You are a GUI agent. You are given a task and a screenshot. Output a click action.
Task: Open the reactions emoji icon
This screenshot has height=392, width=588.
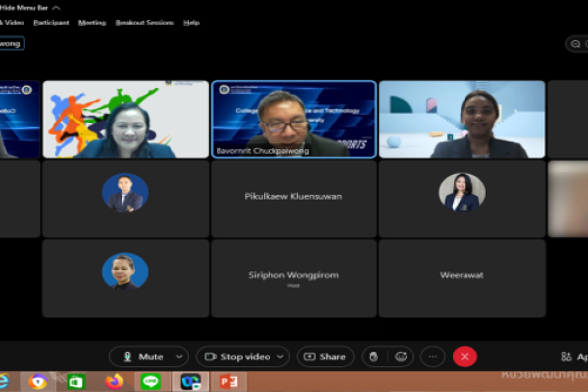[402, 357]
